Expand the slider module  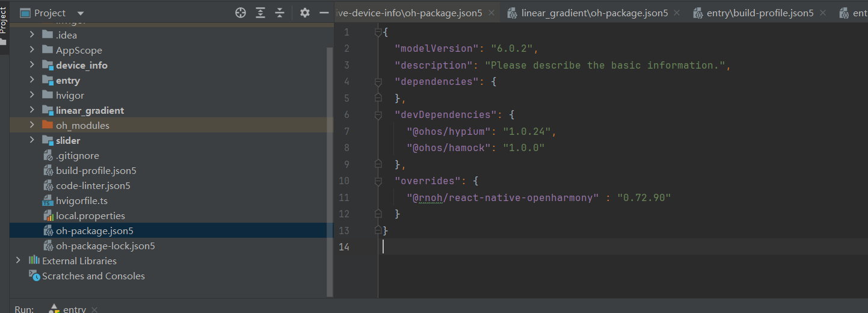32,140
